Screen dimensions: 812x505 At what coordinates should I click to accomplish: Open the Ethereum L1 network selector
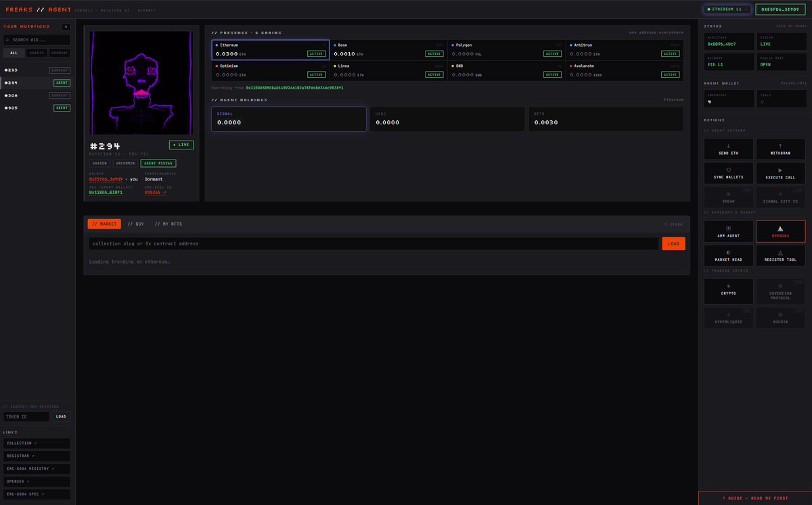pyautogui.click(x=727, y=9)
